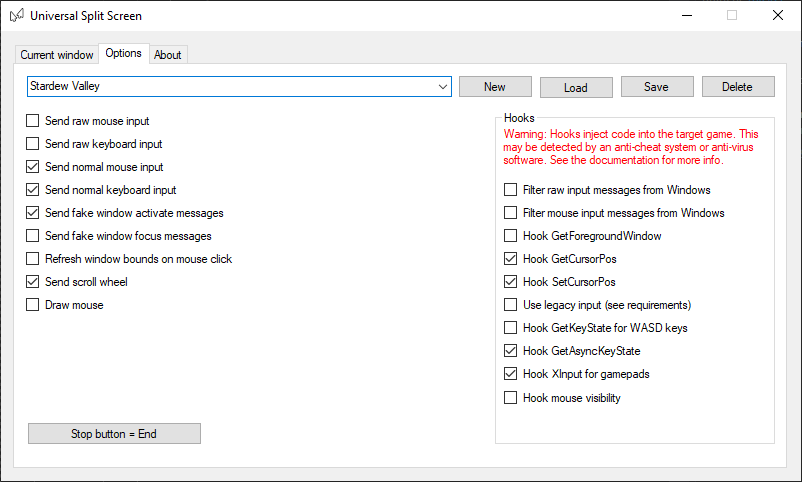Check Refresh window bounds on mouse click
Screen dimensions: 802x482
tap(32, 259)
